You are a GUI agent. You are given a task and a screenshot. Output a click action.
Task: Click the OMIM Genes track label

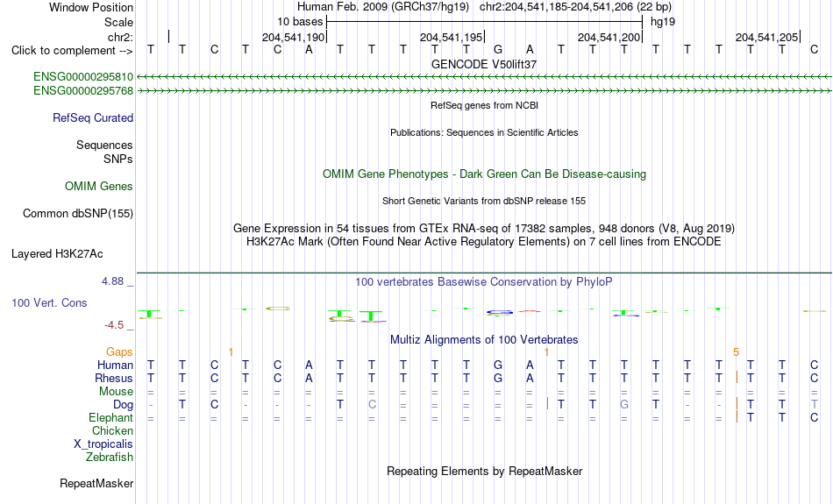pos(99,187)
